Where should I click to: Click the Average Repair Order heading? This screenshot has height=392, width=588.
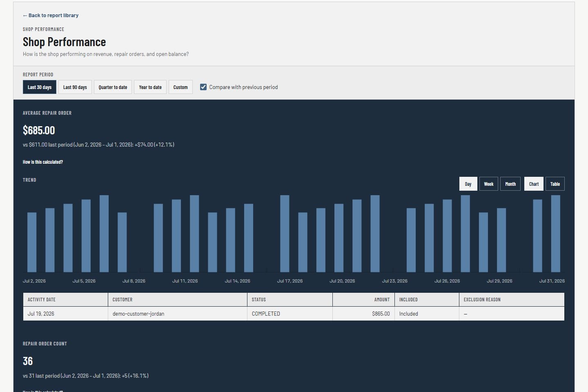coord(47,113)
